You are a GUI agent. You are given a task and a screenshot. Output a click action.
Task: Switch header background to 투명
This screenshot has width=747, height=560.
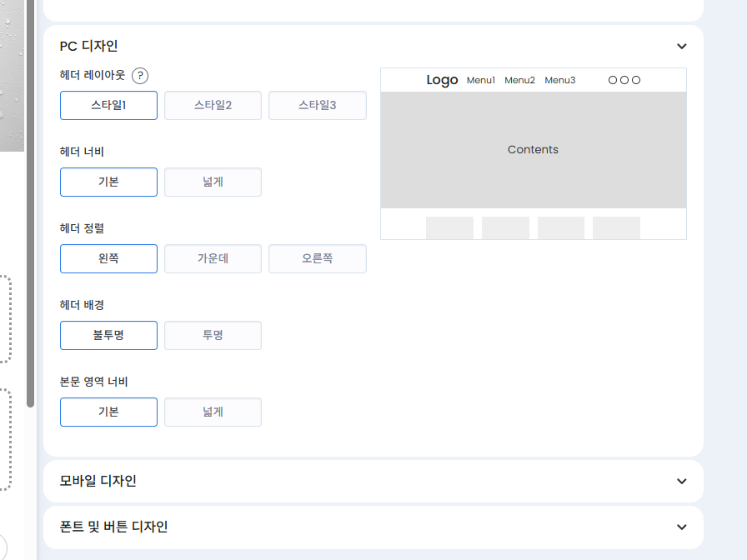[213, 335]
